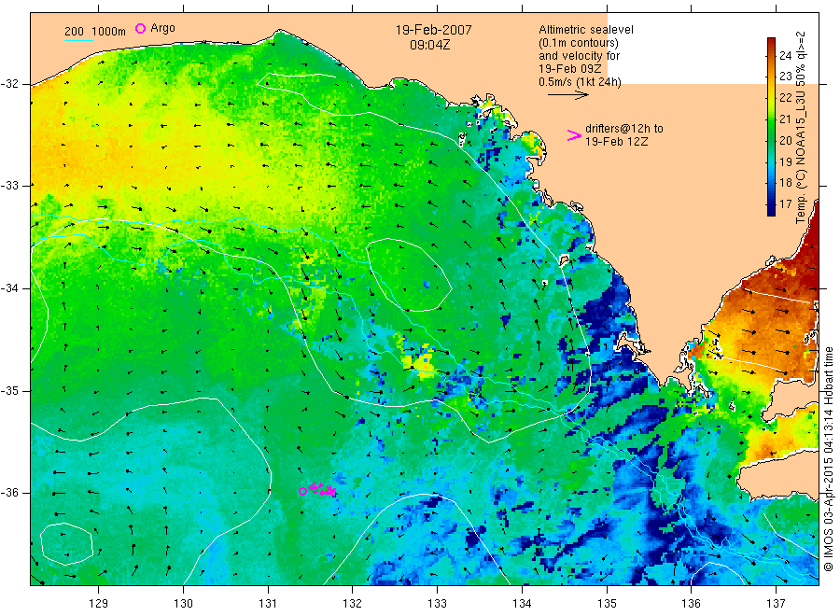Click longitude axis label 132
Image resolution: width=840 pixels, height=616 pixels.
pyautogui.click(x=353, y=604)
